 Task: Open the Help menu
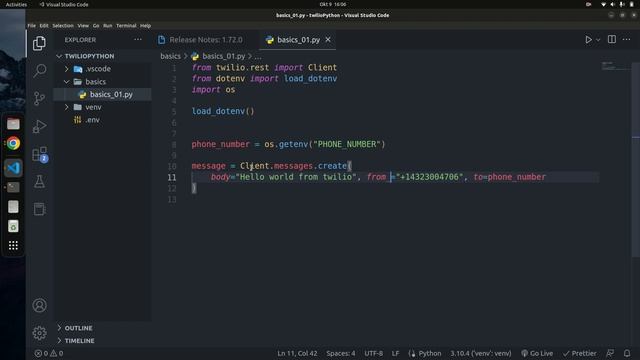click(x=145, y=25)
